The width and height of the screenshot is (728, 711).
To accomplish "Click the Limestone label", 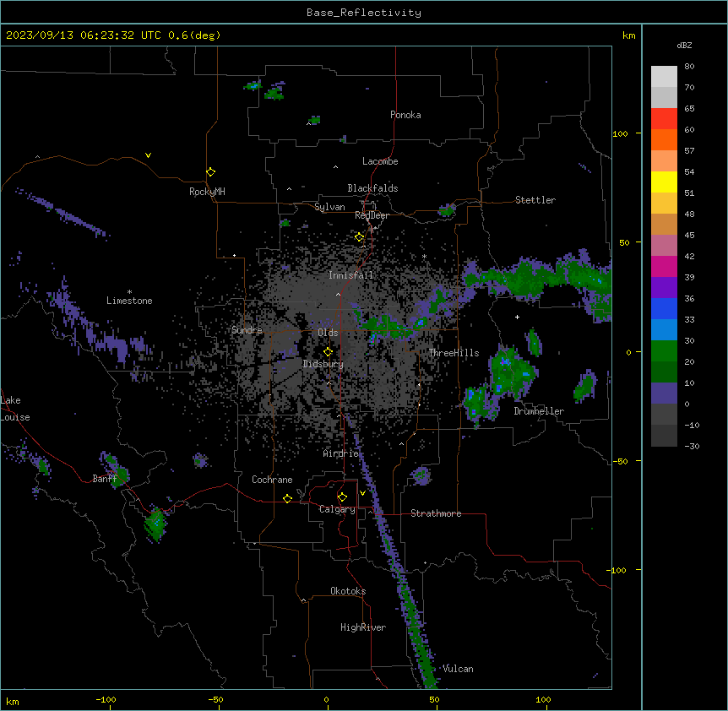I will (129, 301).
